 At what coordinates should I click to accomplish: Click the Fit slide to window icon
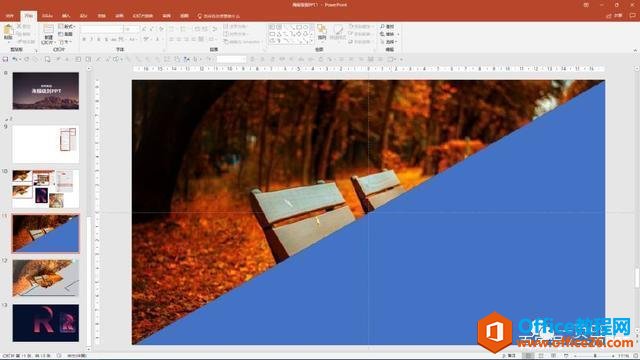(635, 356)
